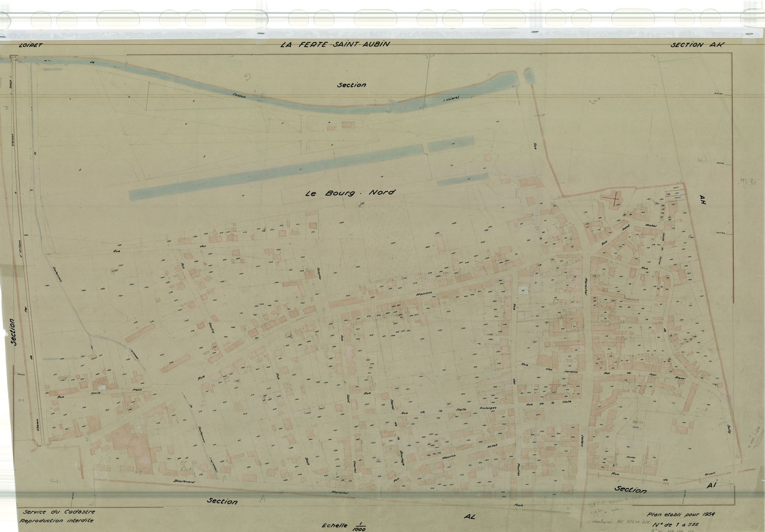Click the 'Echelle 1/1000' scale label

pos(344,526)
